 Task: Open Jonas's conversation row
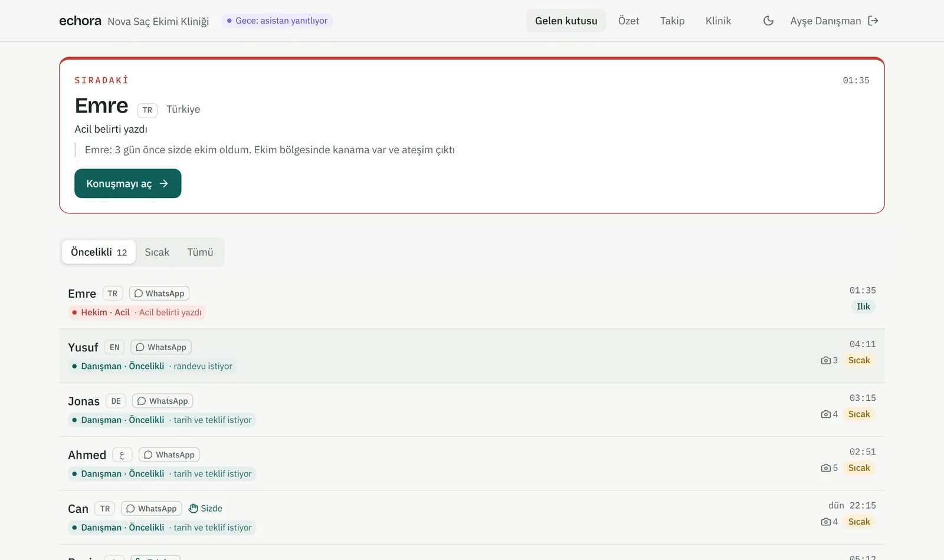472,410
